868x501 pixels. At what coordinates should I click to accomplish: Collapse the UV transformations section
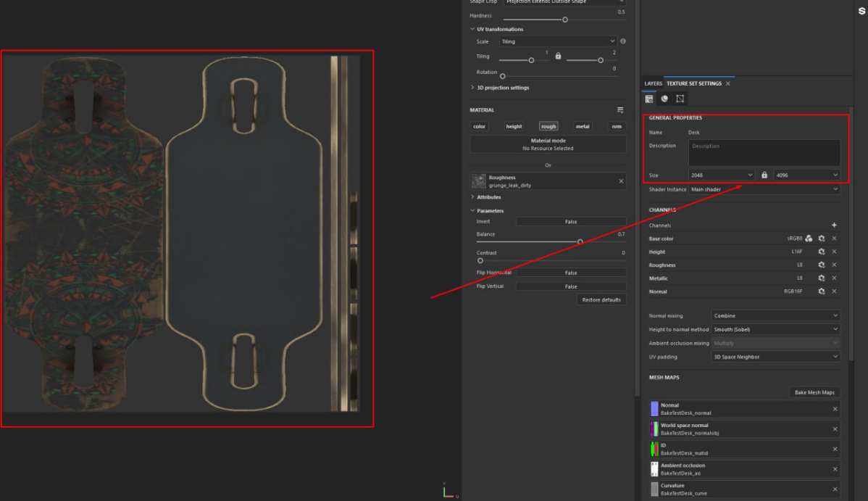472,30
